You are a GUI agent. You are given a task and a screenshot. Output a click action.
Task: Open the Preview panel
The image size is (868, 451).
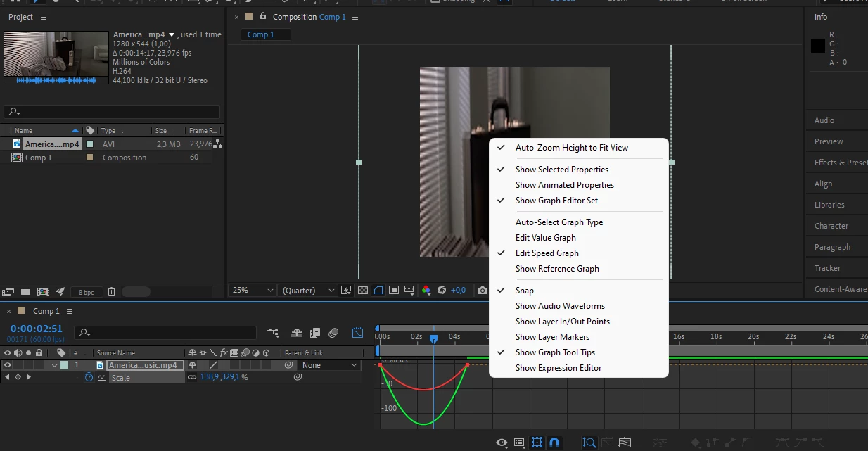tap(829, 141)
